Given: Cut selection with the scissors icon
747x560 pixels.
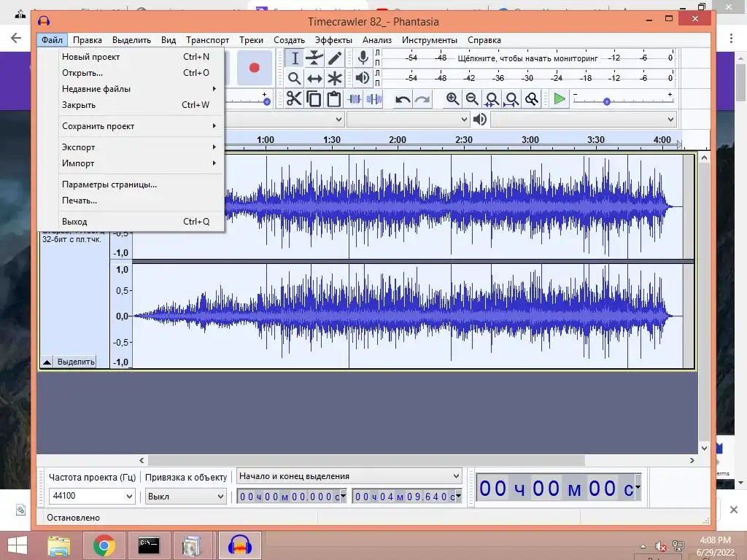Looking at the screenshot, I should [295, 99].
